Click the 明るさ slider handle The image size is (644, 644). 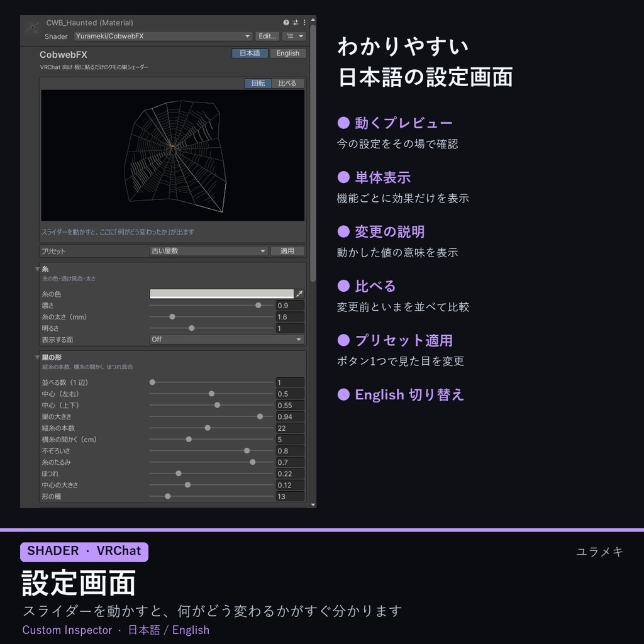[x=192, y=328]
